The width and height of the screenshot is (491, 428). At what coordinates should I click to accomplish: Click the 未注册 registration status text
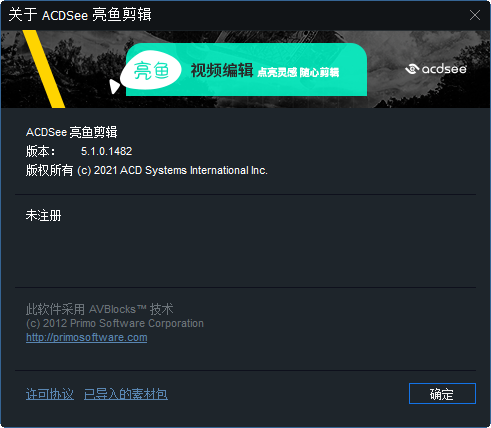point(44,215)
